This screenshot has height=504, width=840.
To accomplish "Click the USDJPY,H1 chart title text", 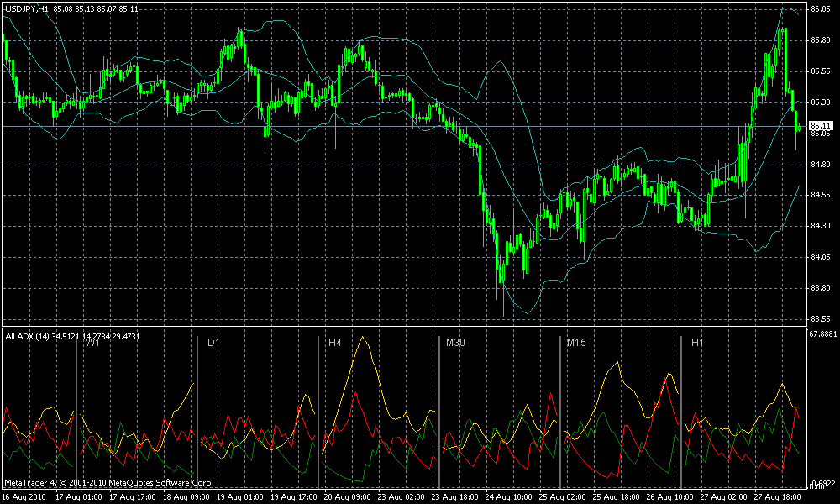I will pyautogui.click(x=26, y=8).
